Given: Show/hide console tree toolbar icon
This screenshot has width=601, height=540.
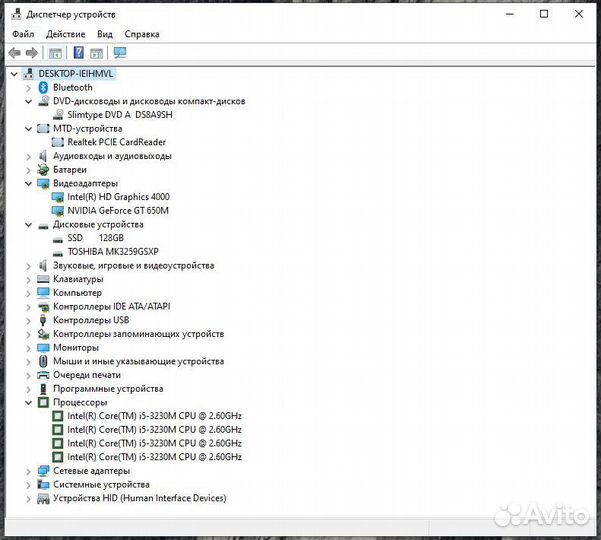Looking at the screenshot, I should [55, 53].
